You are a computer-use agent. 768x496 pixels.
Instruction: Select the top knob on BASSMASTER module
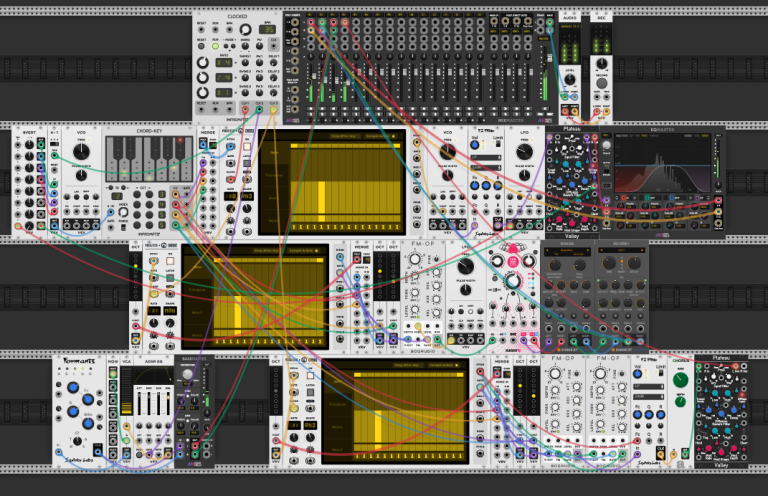tap(187, 375)
